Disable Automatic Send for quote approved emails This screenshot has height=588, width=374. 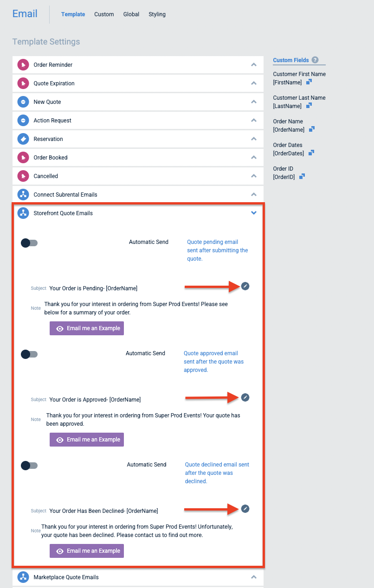coord(29,354)
